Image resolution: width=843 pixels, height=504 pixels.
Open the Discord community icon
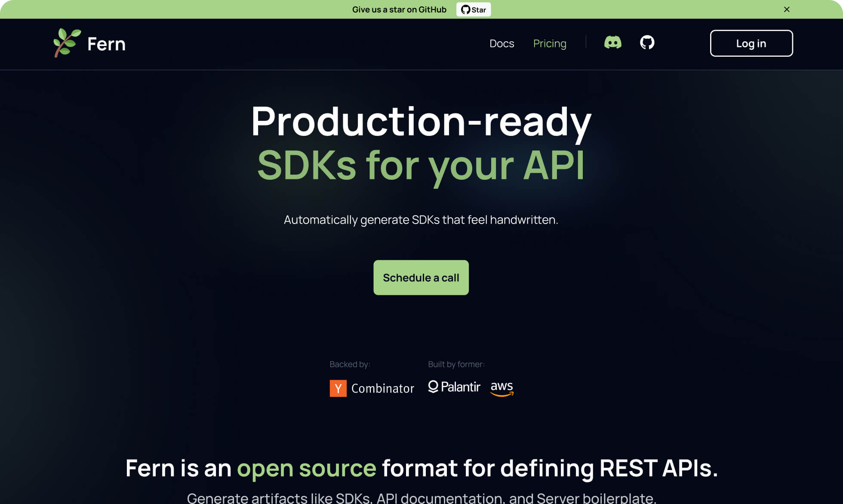tap(612, 43)
